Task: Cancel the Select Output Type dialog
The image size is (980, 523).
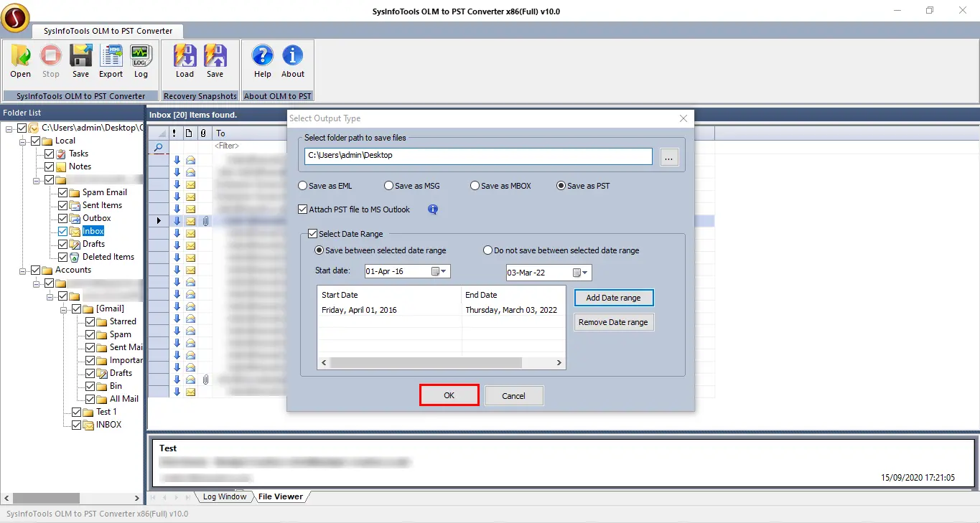Action: coord(514,395)
